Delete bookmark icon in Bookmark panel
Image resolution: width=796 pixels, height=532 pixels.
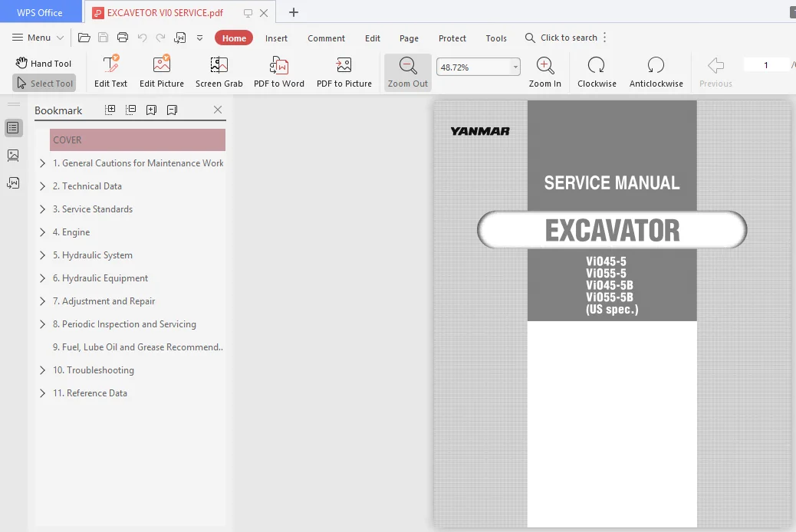pos(172,110)
